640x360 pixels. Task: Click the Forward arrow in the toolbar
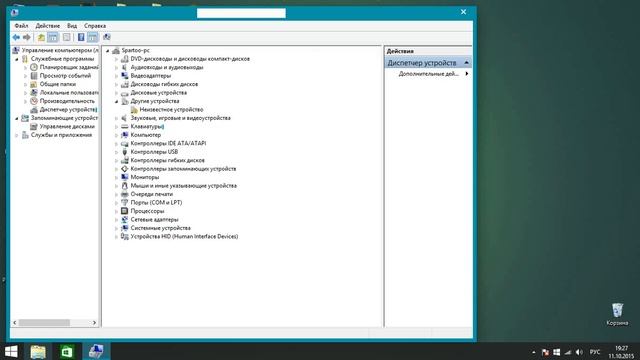[27, 38]
